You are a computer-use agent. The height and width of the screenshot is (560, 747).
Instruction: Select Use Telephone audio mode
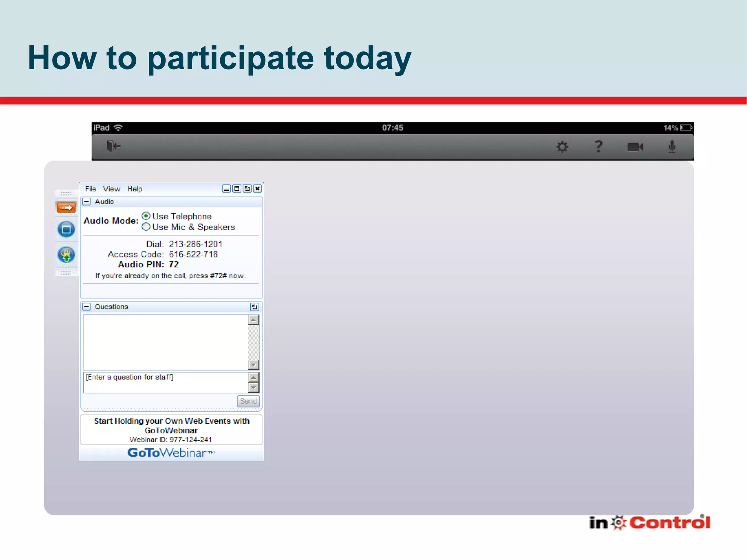pos(146,216)
